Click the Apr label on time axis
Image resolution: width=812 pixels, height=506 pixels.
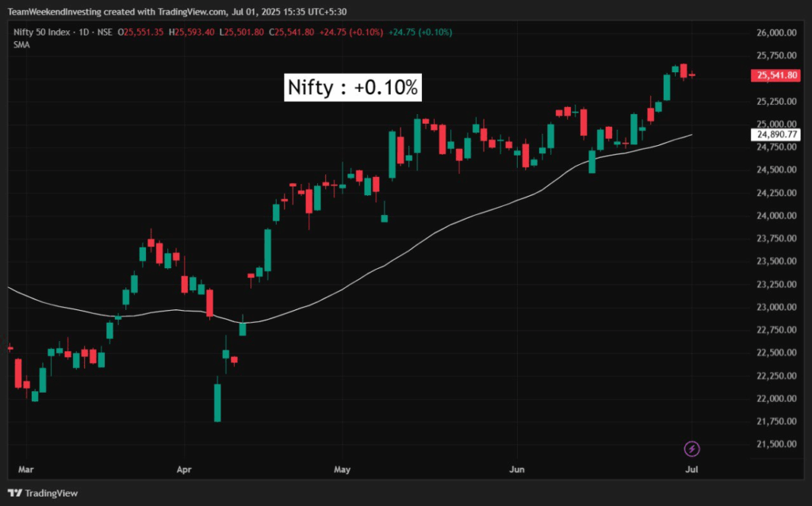click(x=184, y=470)
